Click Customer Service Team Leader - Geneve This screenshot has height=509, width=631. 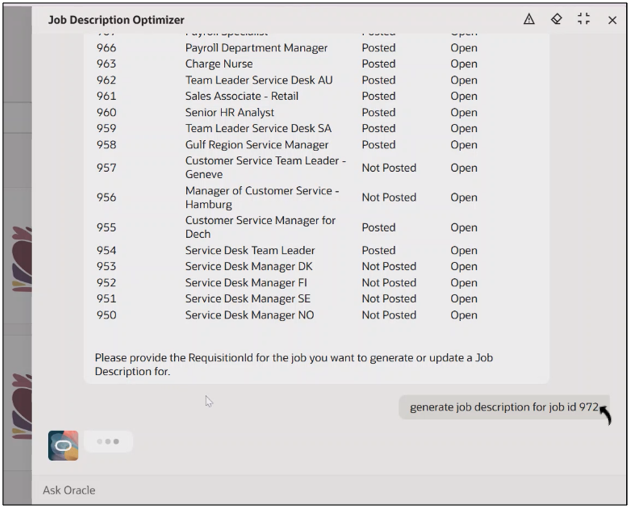pyautogui.click(x=265, y=167)
